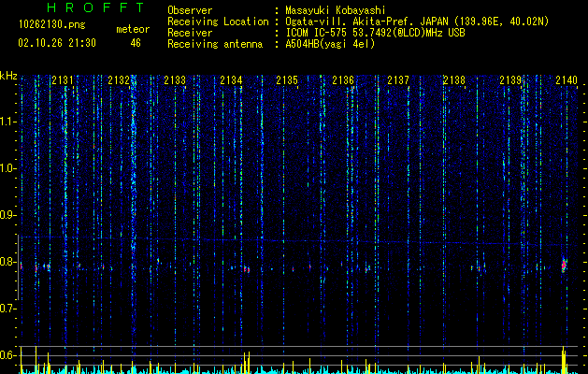The image size is (588, 374).
Task: Click the 0.7 frequency axis label
Action: tap(8, 309)
